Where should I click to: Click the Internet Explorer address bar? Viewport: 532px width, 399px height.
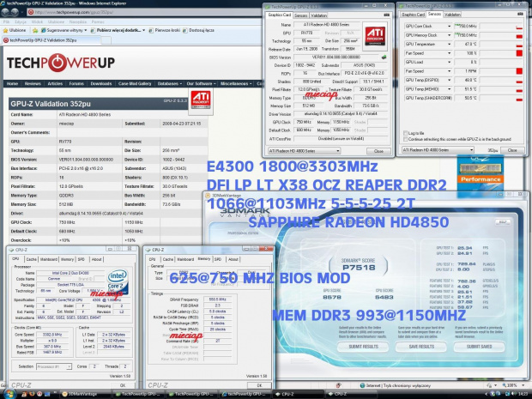[x=145, y=12]
